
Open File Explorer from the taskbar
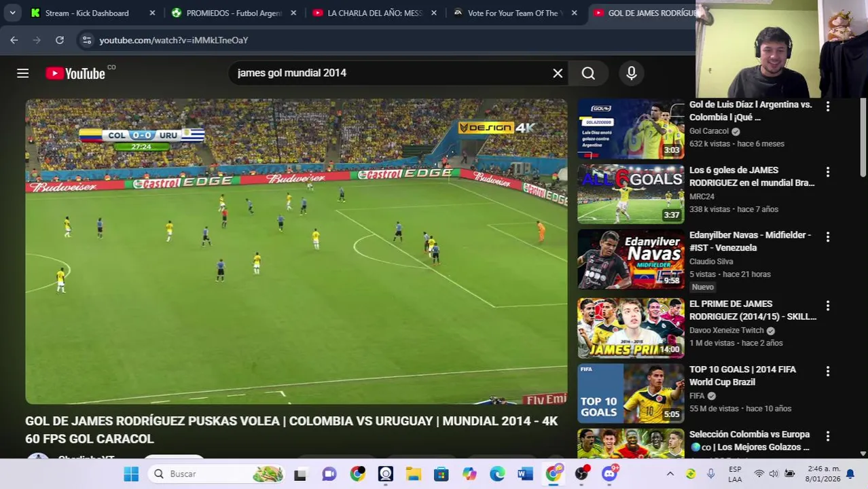pos(414,474)
